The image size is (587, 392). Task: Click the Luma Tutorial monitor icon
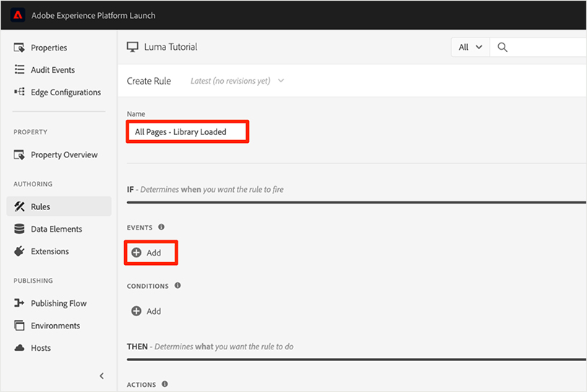point(133,47)
